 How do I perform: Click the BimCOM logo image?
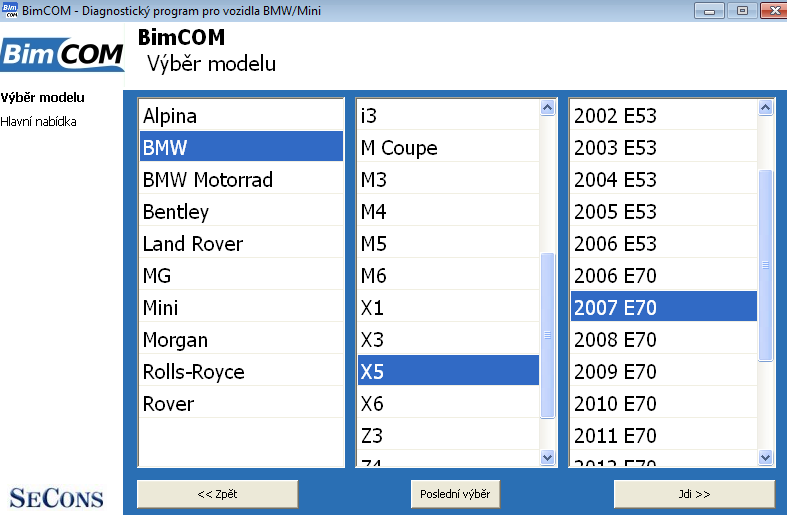(62, 53)
